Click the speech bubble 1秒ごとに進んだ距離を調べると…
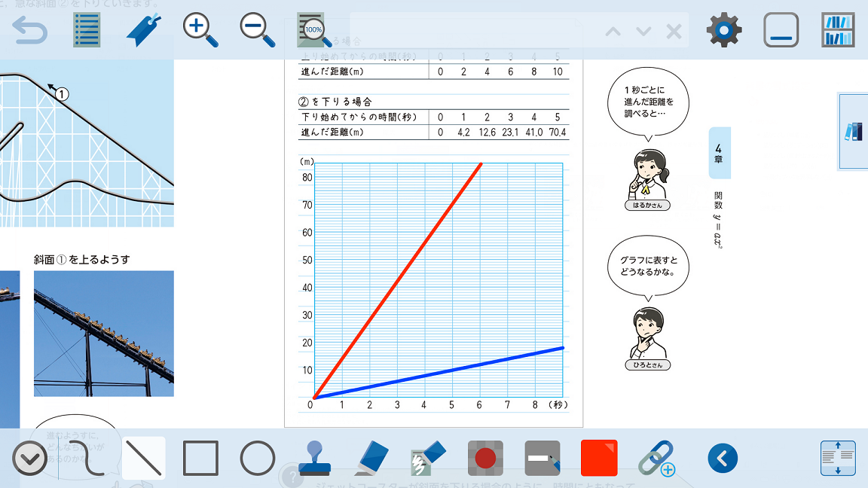Image resolution: width=868 pixels, height=488 pixels. [648, 102]
